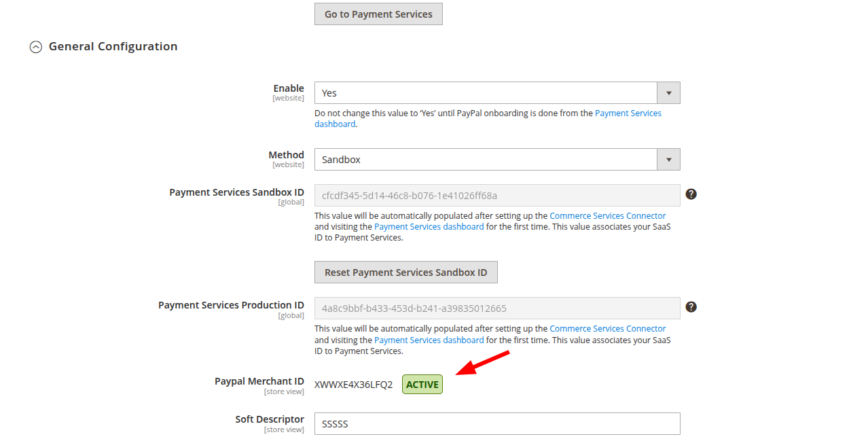The image size is (868, 441).
Task: Collapse the General Configuration section chevron icon
Action: (35, 47)
